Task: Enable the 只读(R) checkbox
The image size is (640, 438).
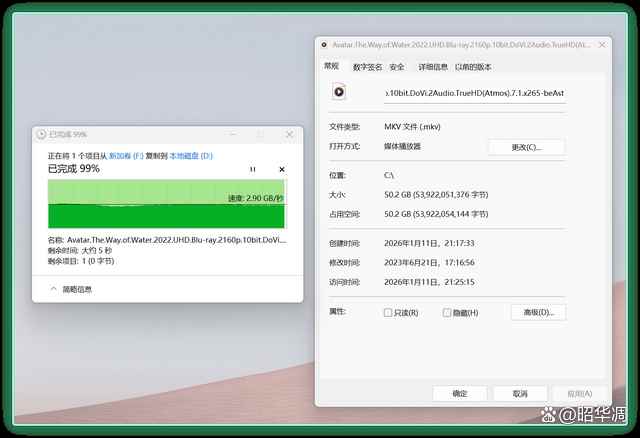Action: [388, 313]
